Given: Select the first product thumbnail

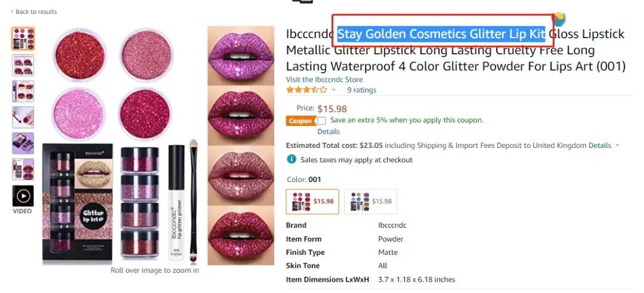Looking at the screenshot, I should point(23,39).
